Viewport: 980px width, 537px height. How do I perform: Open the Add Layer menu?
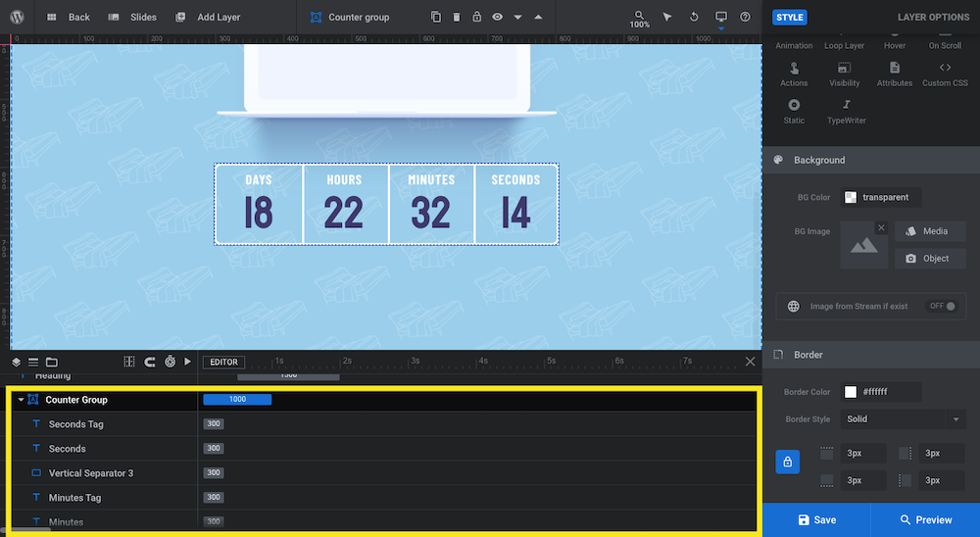(x=208, y=17)
